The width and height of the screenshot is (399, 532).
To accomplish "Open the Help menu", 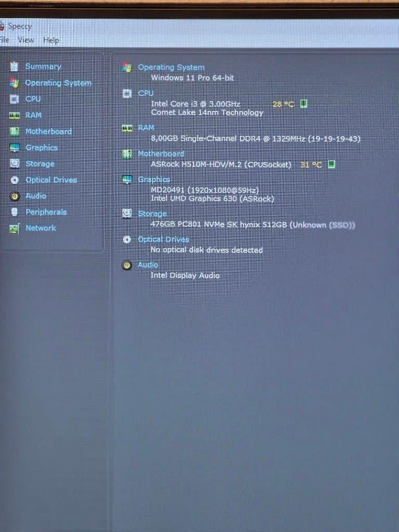I will [x=51, y=40].
